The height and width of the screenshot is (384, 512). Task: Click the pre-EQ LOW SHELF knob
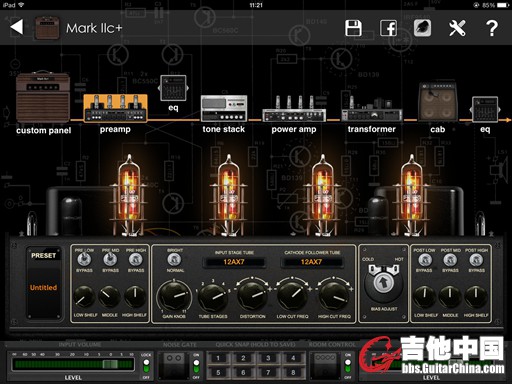tap(84, 297)
